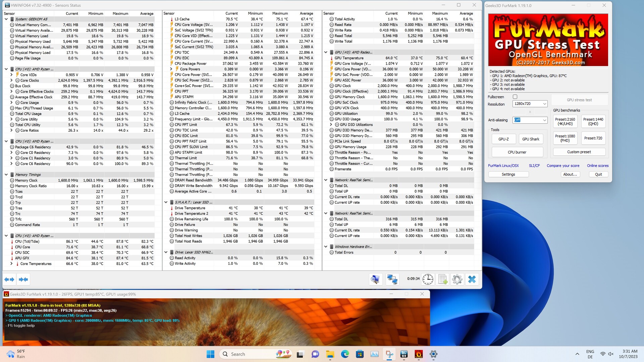Screen dimensions: 644x362
Task: Open the Resolution dropdown in FurMark
Action: [x=530, y=104]
